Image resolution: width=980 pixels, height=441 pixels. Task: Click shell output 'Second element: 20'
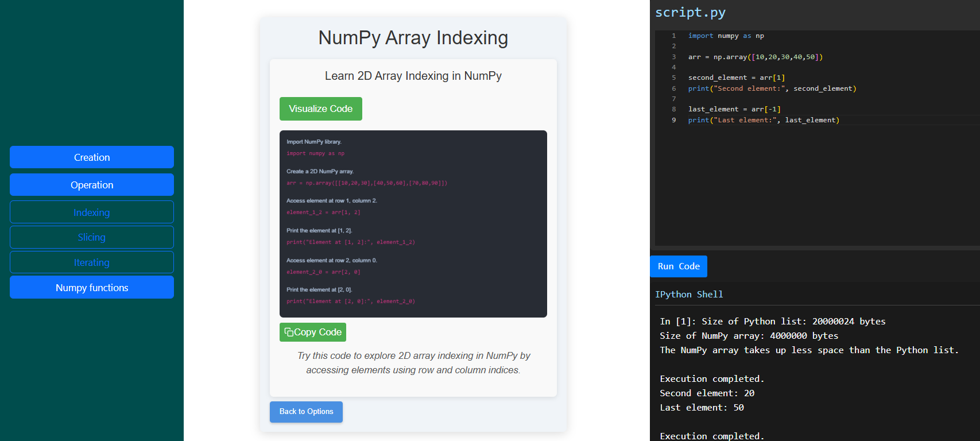707,393
